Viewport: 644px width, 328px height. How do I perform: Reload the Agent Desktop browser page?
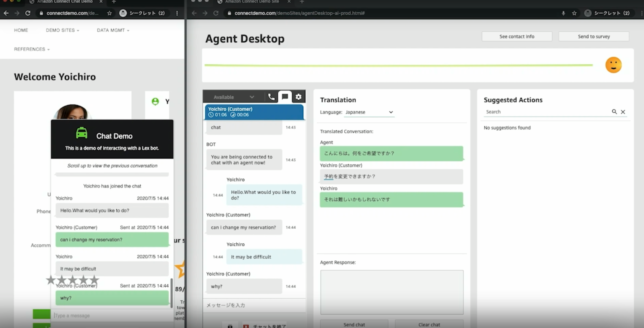[216, 13]
